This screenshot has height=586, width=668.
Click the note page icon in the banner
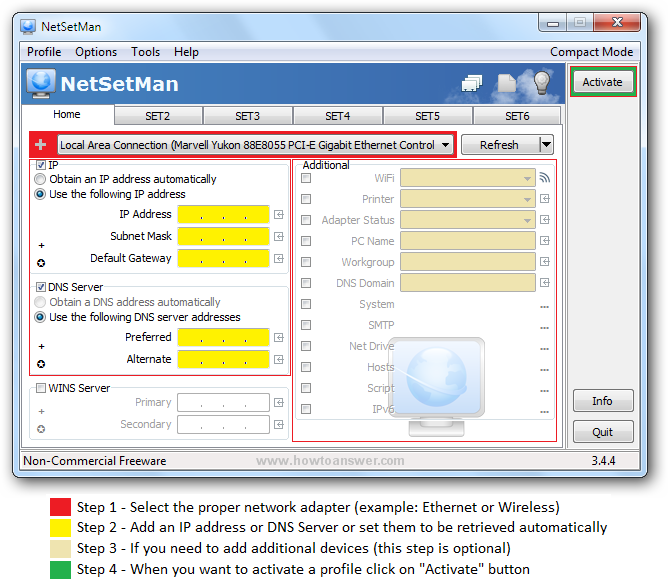click(507, 83)
